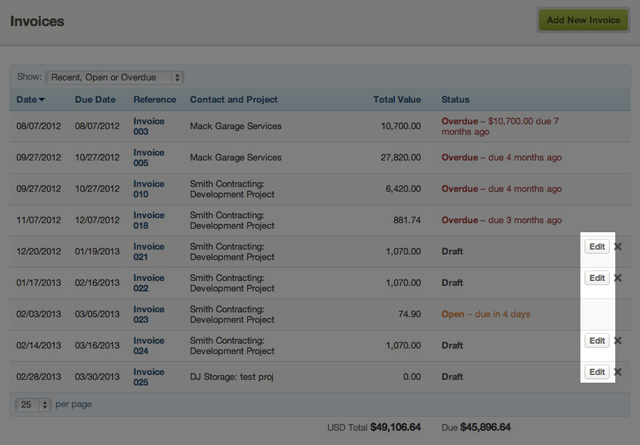The image size is (640, 445).
Task: Edit Invoice 022 draft
Action: [597, 278]
